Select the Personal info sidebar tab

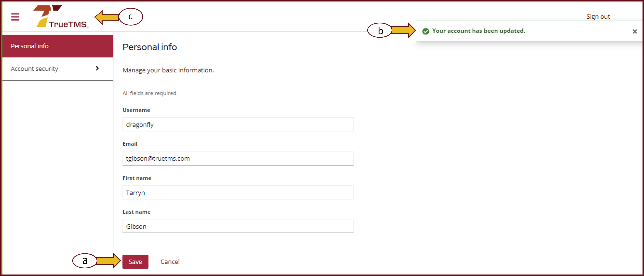pyautogui.click(x=58, y=46)
